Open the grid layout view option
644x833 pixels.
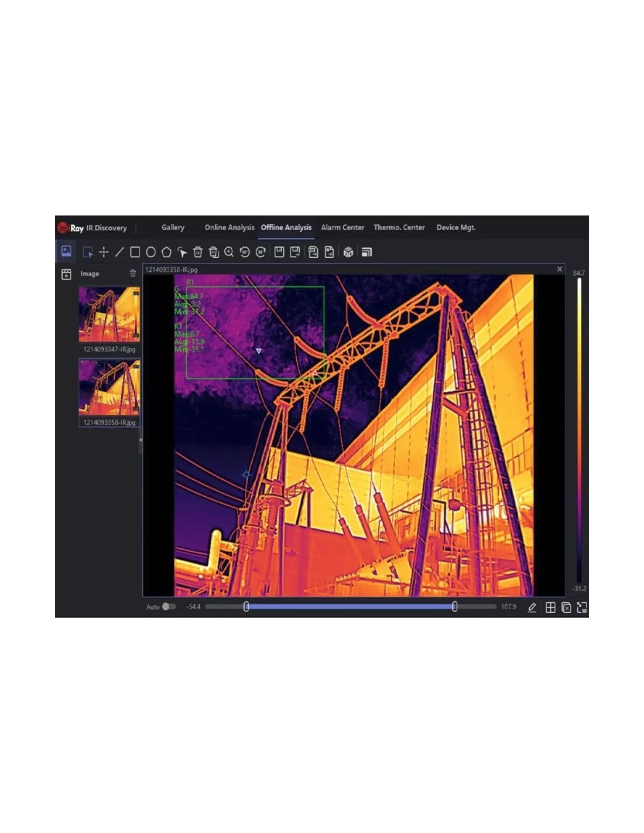(x=550, y=607)
